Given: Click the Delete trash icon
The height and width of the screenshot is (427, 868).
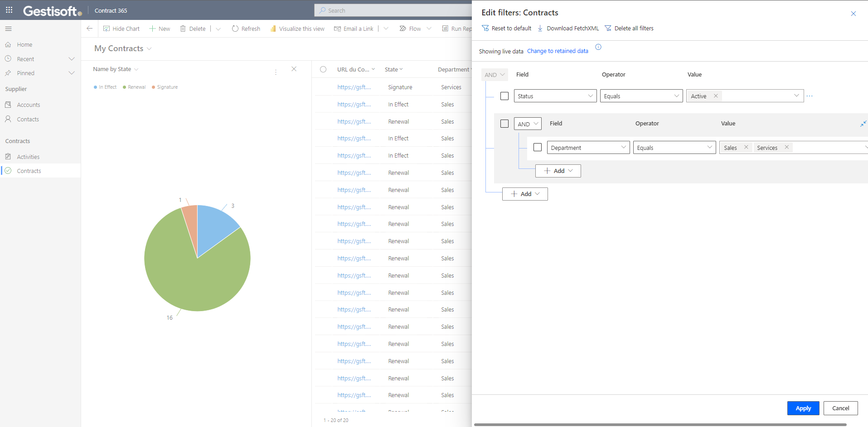Looking at the screenshot, I should [x=183, y=29].
